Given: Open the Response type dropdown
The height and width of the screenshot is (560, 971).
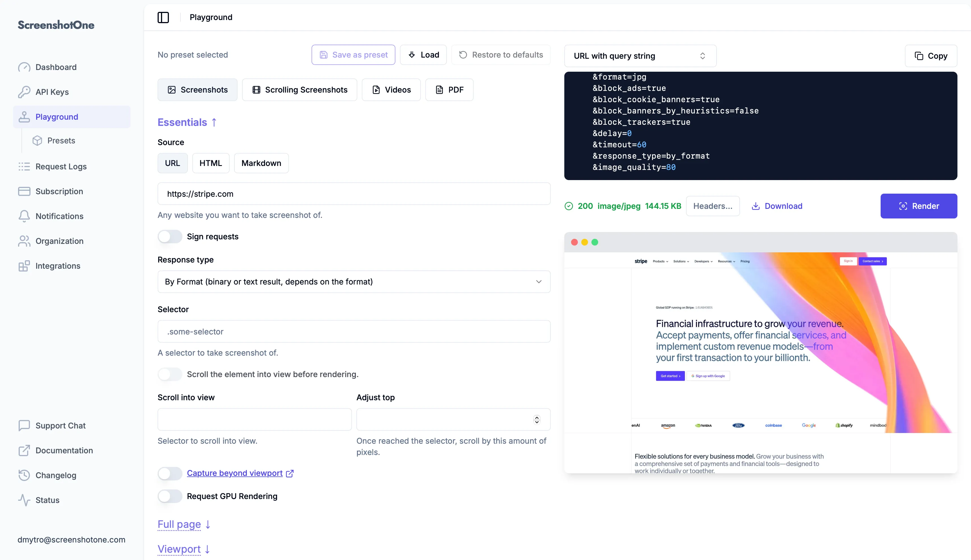Looking at the screenshot, I should (x=354, y=281).
